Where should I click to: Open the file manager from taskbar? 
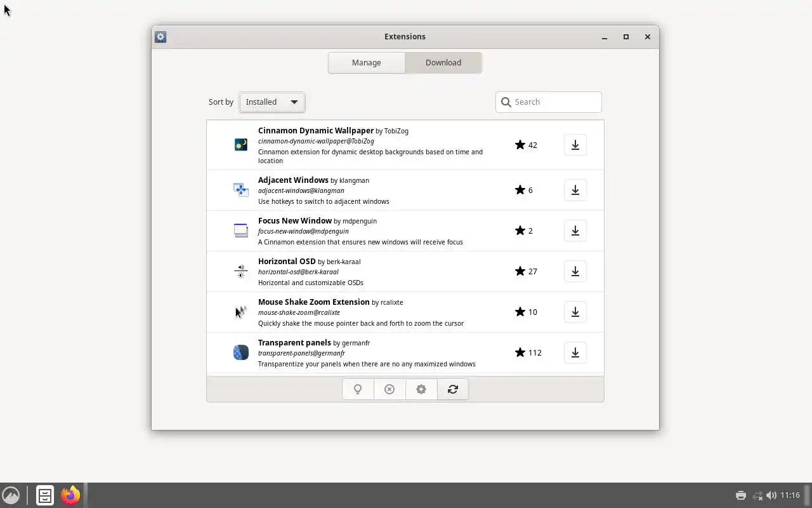click(45, 495)
